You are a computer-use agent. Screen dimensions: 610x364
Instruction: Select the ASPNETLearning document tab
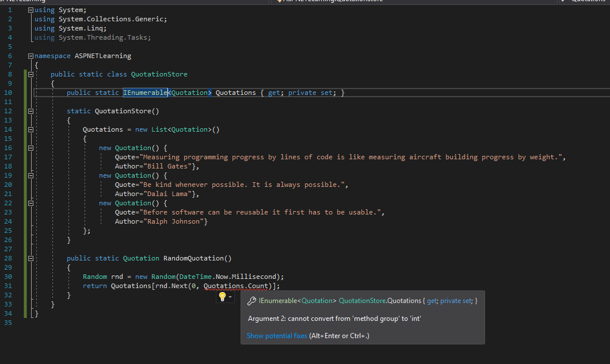pyautogui.click(x=23, y=2)
